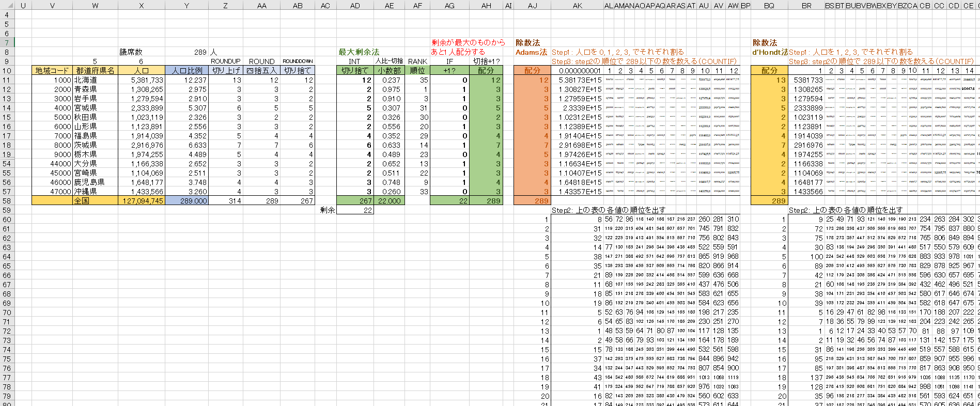This screenshot has height=406, width=980.
Task: Select the 切り上げ header cell
Action: [x=226, y=71]
